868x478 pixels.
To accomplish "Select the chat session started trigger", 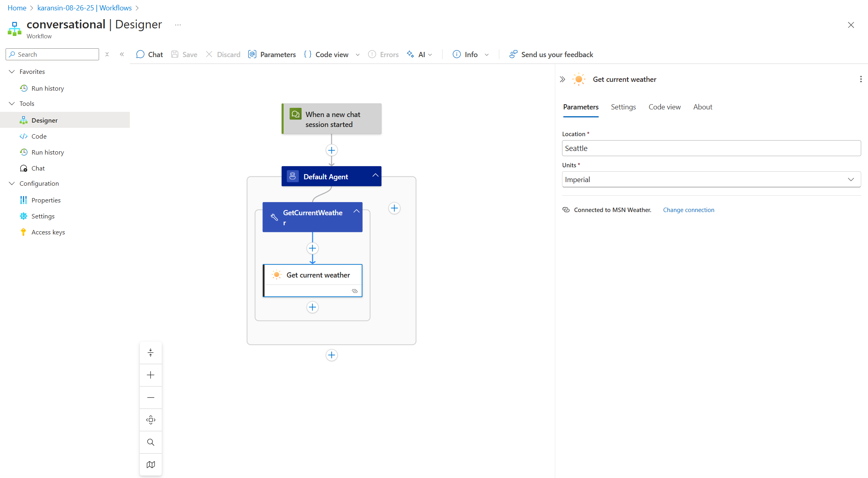I will 332,119.
